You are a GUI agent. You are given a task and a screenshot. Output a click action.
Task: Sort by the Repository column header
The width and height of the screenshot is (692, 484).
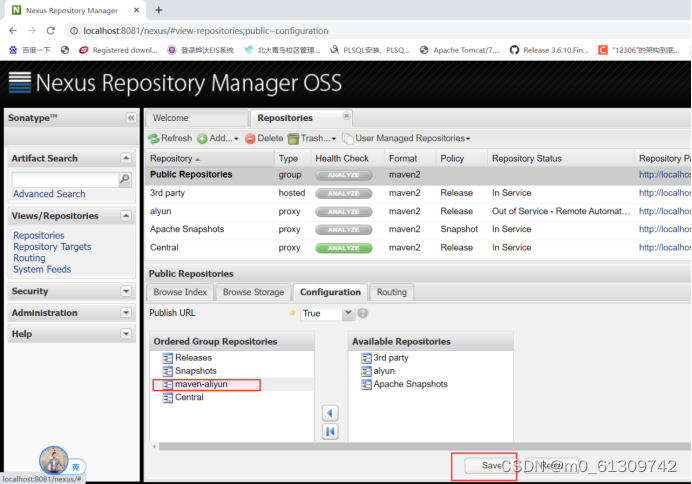[210, 158]
